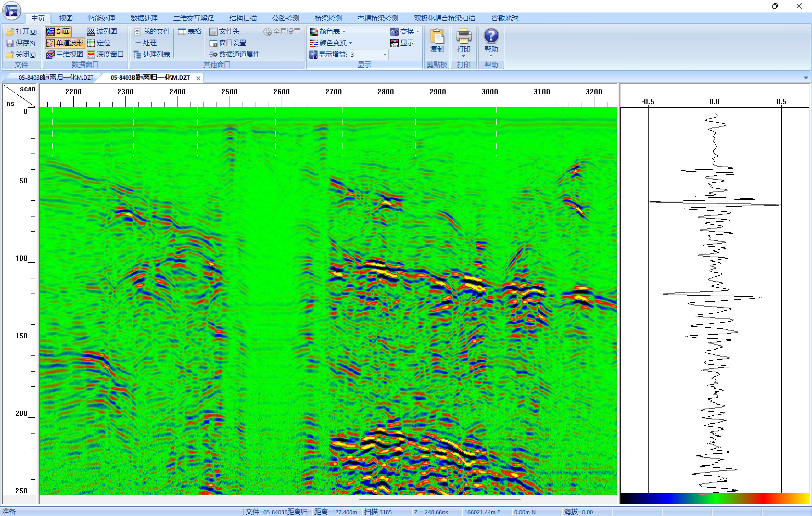Show the 波列图 wiggle plot

pyautogui.click(x=102, y=31)
